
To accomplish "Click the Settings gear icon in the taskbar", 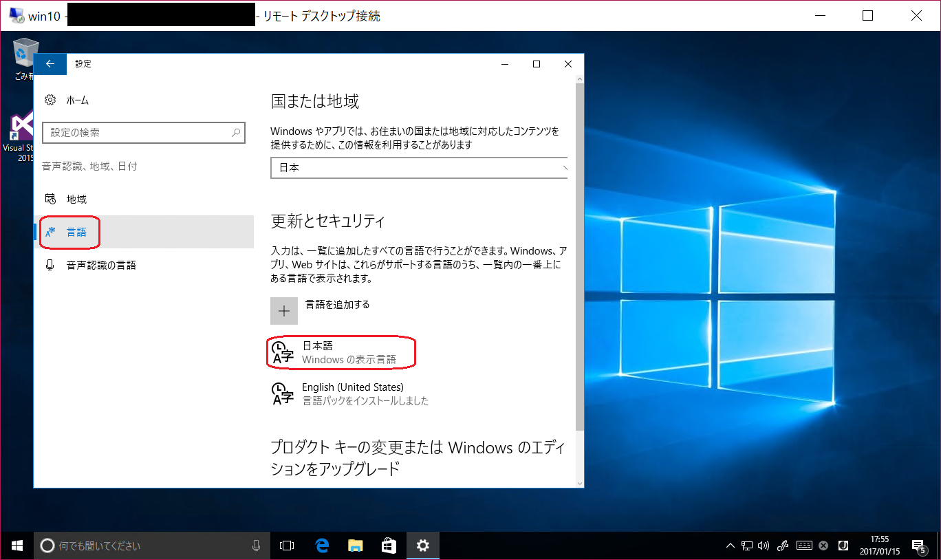I will pyautogui.click(x=422, y=545).
